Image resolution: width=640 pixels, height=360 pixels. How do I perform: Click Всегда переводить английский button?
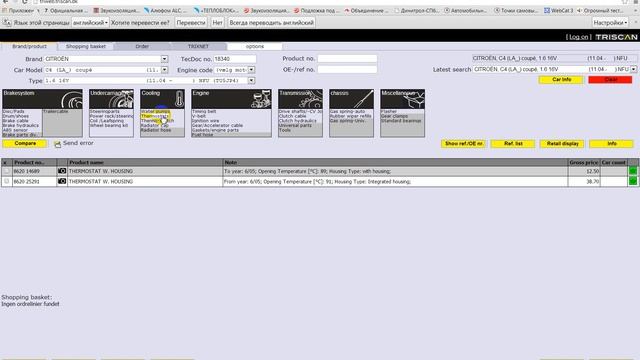(271, 23)
